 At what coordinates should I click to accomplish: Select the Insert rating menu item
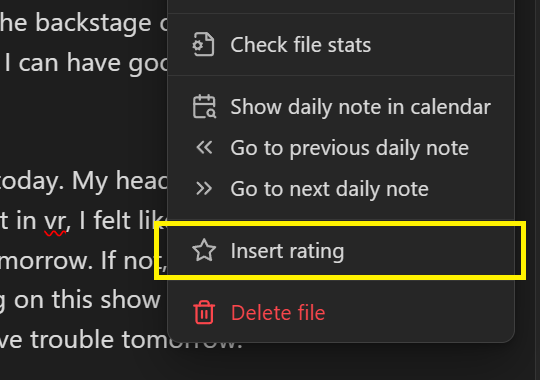(341, 250)
